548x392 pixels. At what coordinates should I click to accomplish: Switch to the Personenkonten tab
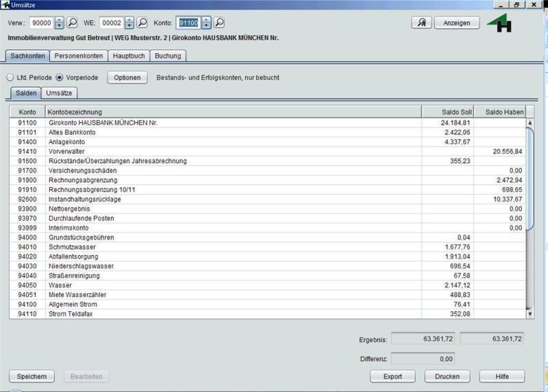[79, 56]
